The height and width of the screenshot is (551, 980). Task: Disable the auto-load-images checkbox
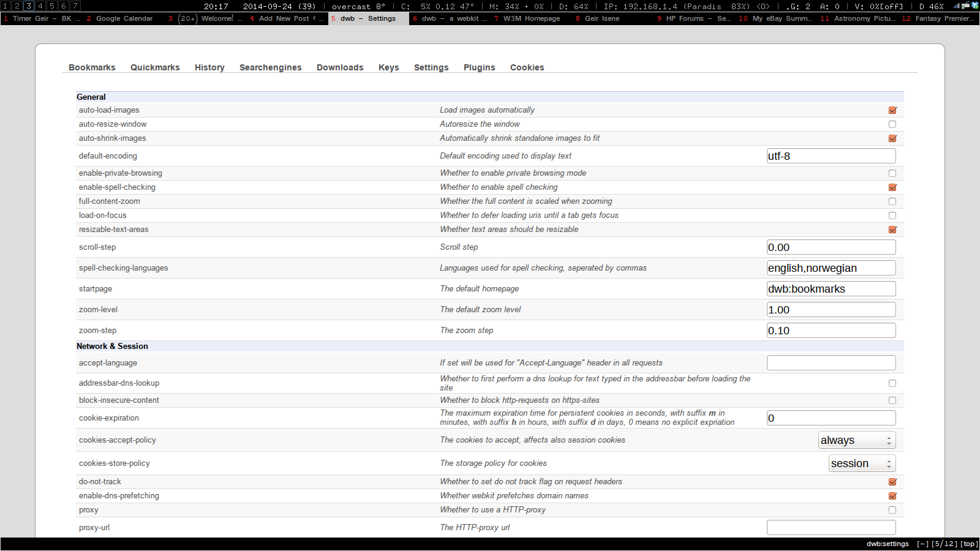coord(892,110)
